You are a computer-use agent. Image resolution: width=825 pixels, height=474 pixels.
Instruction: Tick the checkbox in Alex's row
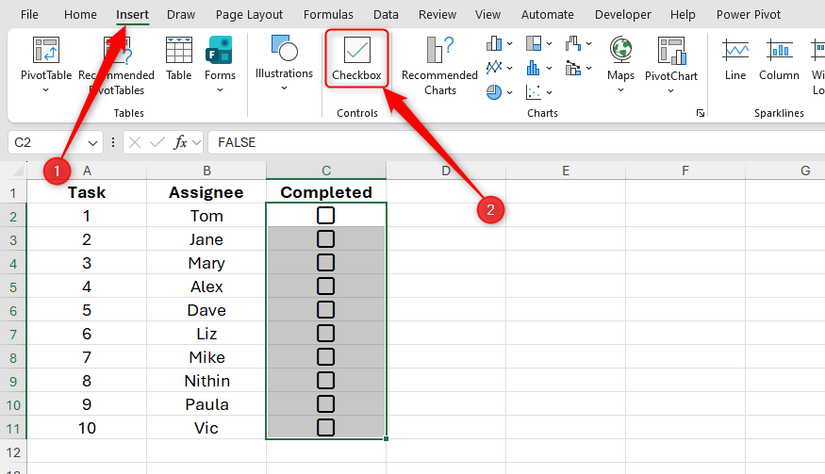click(x=326, y=286)
